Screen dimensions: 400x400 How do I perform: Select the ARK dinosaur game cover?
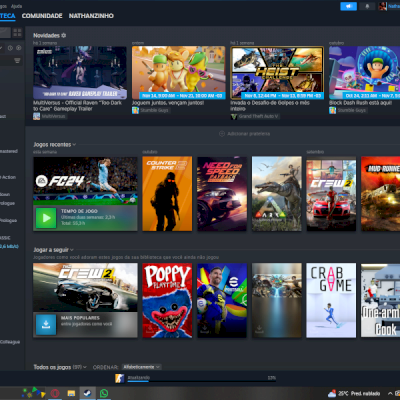click(x=277, y=194)
